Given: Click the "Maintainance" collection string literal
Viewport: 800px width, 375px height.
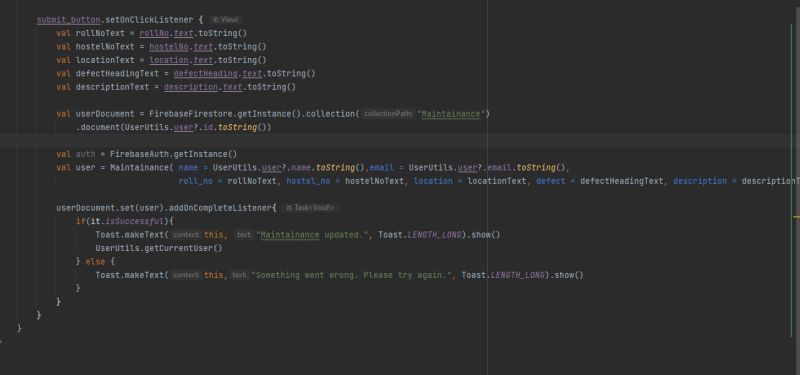Looking at the screenshot, I should point(451,114).
